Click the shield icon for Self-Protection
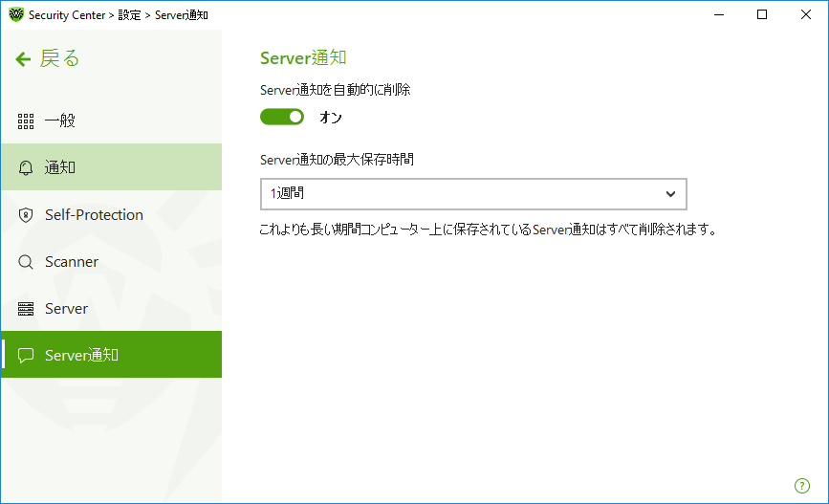Viewport: 829px width, 504px height. click(x=26, y=215)
